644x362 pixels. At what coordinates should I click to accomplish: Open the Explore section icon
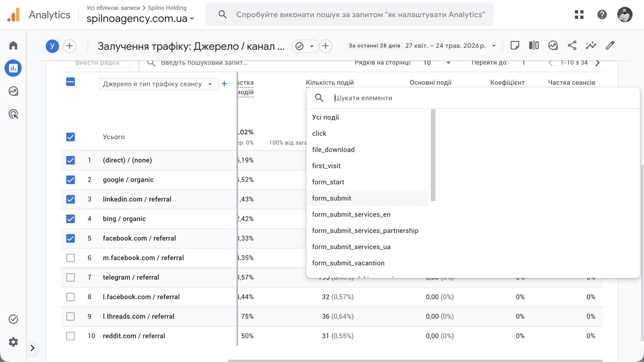point(13,91)
